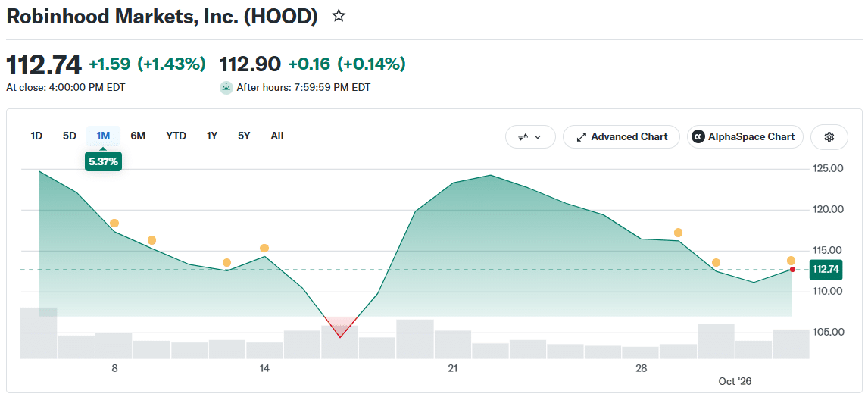Click the At close: 4:00:00 PM EDT text
This screenshot has width=868, height=394.
click(65, 88)
